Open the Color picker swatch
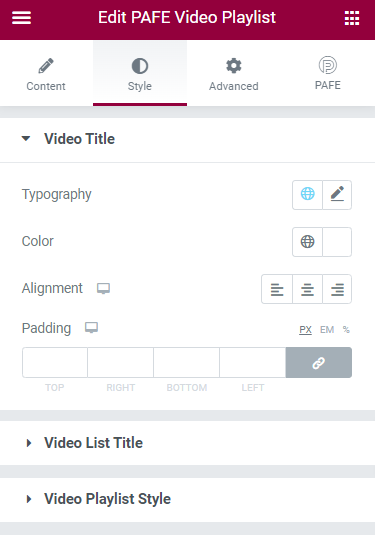Image resolution: width=375 pixels, height=535 pixels. click(x=337, y=242)
